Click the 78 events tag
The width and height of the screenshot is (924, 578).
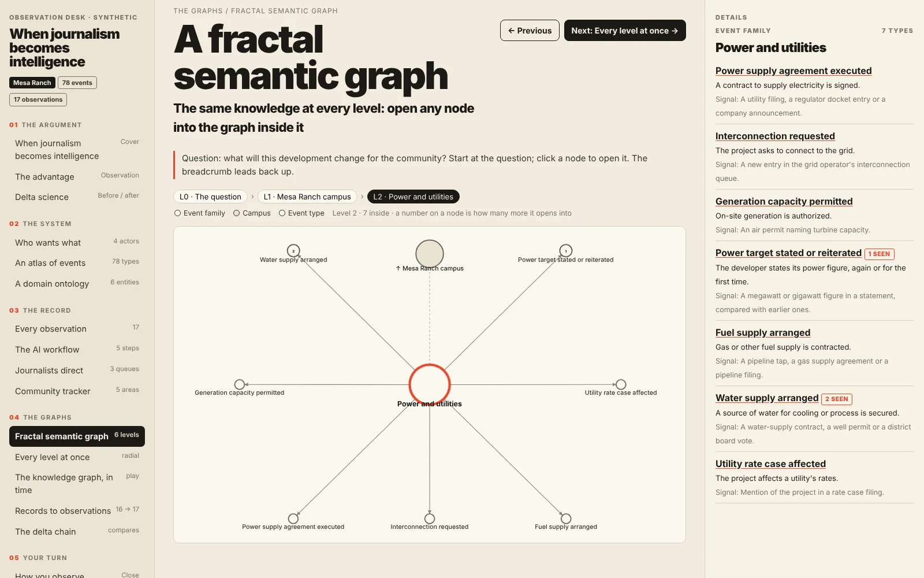pyautogui.click(x=77, y=83)
